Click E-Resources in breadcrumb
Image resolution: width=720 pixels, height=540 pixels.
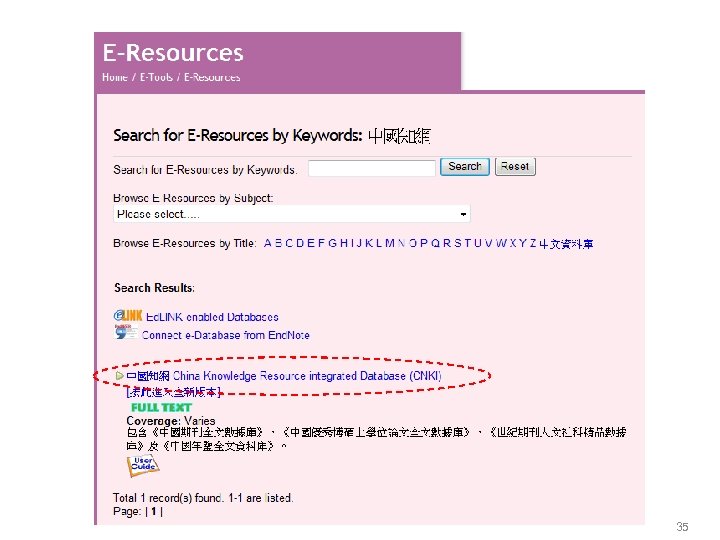212,77
